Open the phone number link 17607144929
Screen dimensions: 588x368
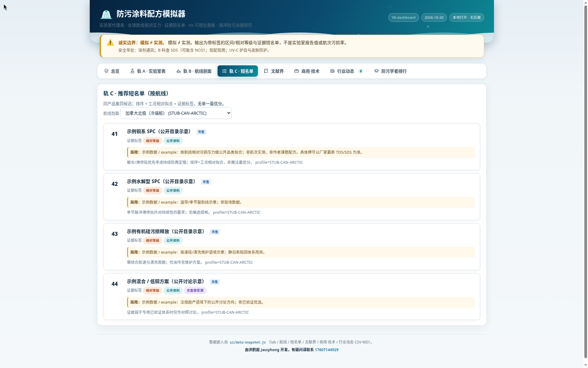pos(327,350)
